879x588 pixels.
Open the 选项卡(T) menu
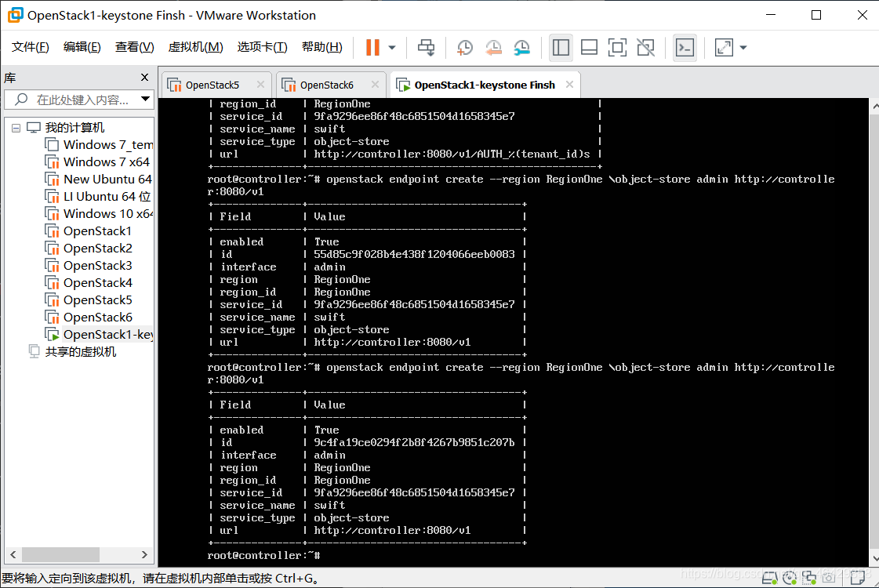pyautogui.click(x=262, y=47)
